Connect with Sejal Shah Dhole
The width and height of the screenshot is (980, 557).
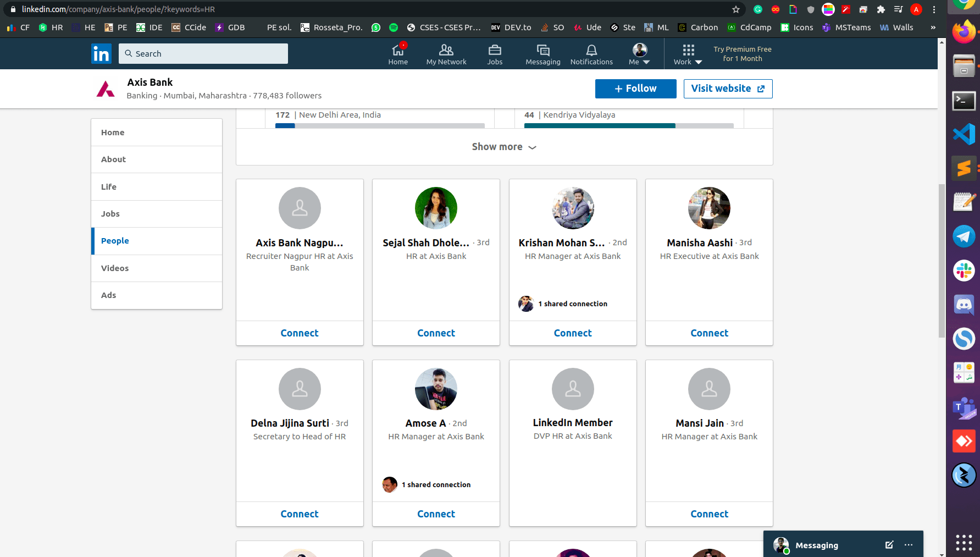436,333
